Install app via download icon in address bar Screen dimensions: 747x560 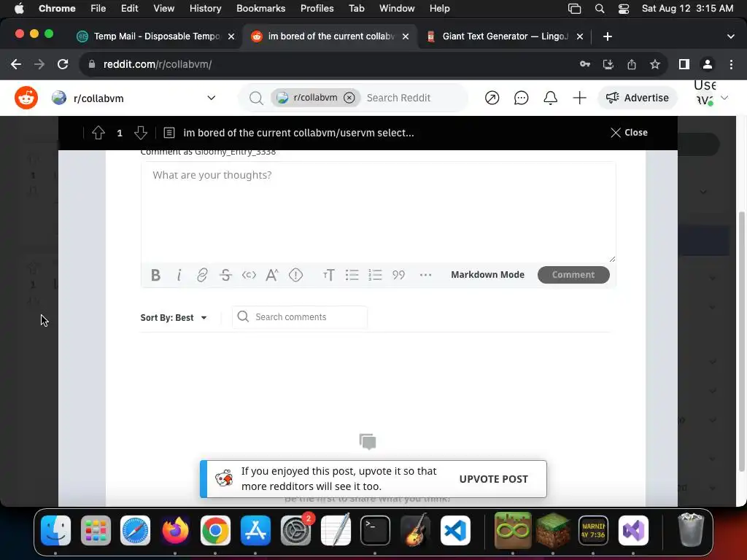[608, 64]
